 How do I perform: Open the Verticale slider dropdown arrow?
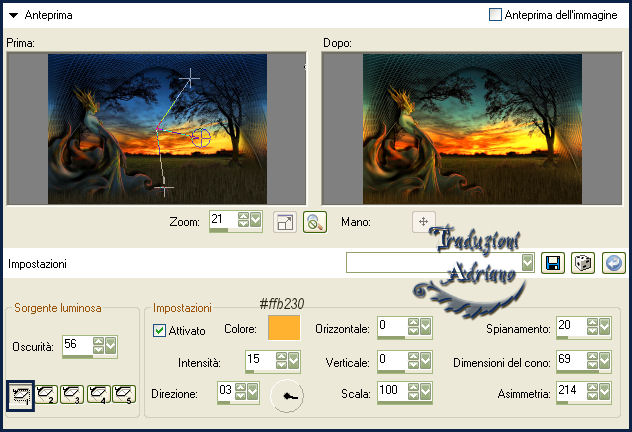click(x=426, y=360)
